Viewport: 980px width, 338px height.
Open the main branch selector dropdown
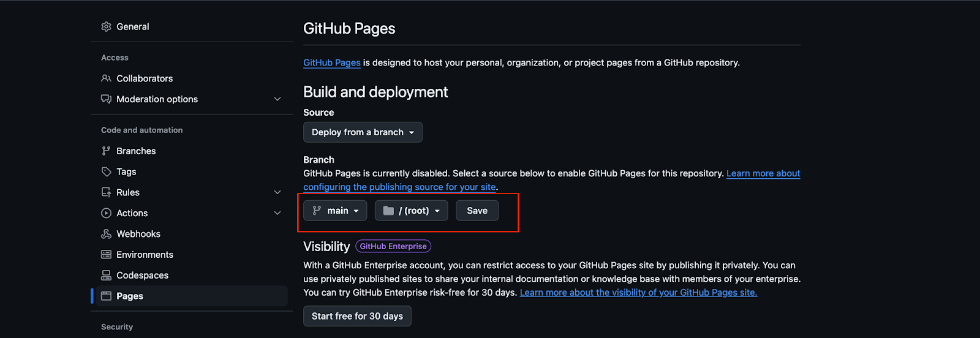335,211
